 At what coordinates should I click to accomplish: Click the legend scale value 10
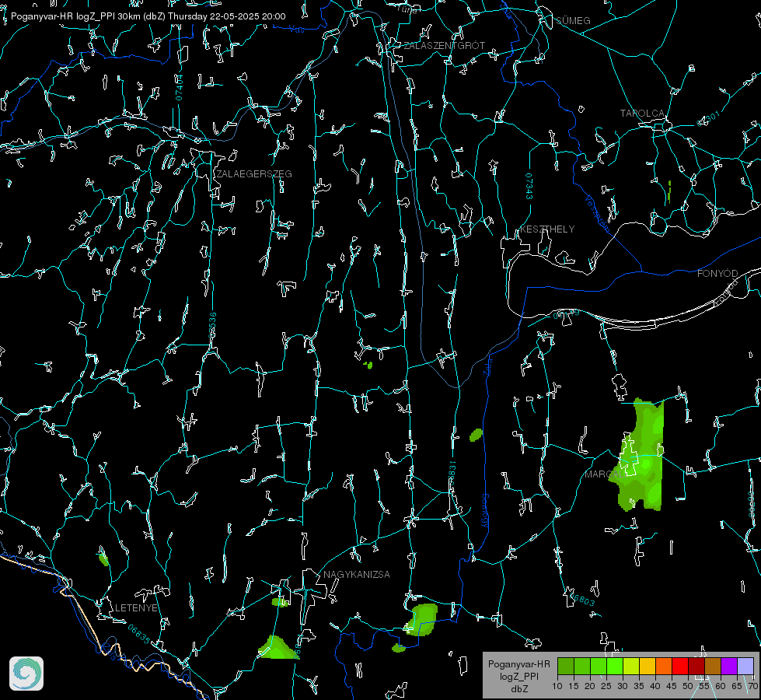point(557,686)
